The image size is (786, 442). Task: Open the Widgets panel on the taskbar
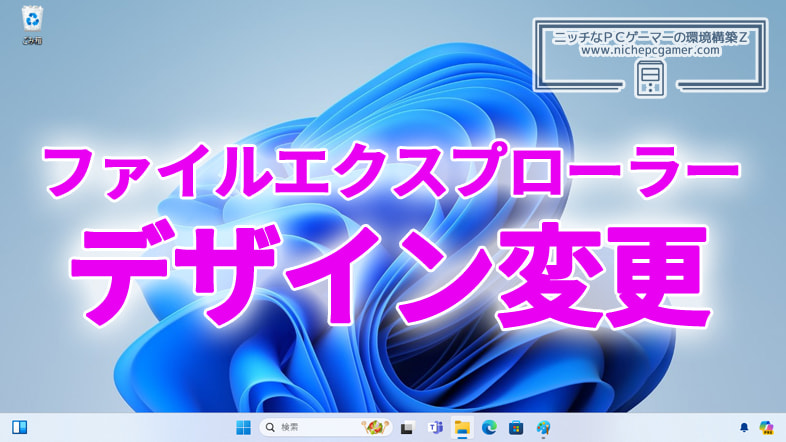click(x=20, y=427)
